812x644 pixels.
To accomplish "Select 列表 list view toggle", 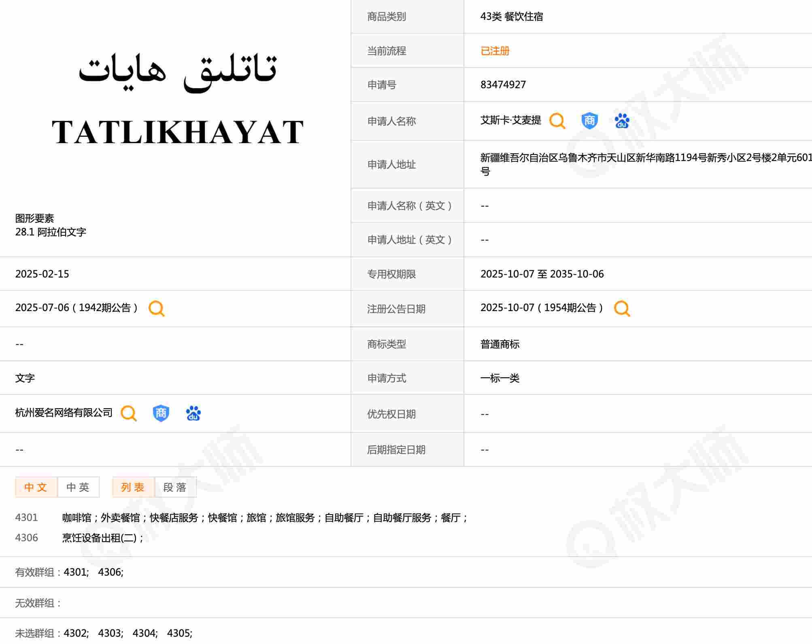I will tap(133, 487).
